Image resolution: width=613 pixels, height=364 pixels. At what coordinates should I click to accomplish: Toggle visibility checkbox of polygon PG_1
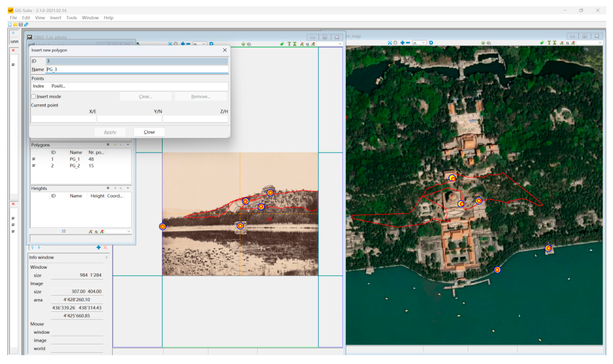(x=34, y=159)
